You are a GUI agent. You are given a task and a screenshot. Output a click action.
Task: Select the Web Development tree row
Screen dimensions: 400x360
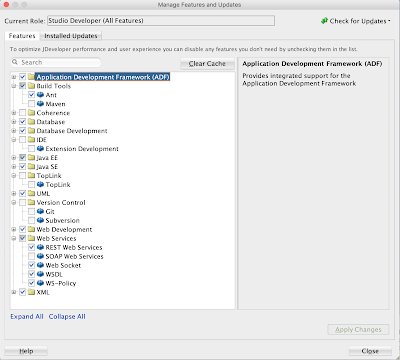coord(64,230)
